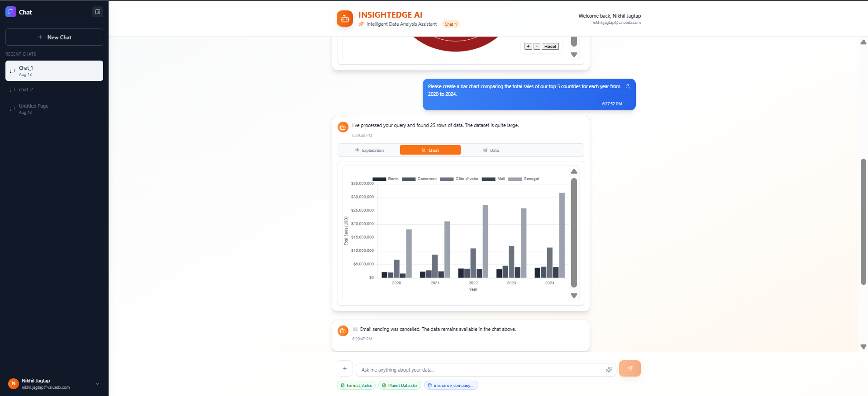Screen dimensions: 868x396
Task: Click the email nikhil.jagtap@valuedx.com in header
Action: [x=616, y=23]
